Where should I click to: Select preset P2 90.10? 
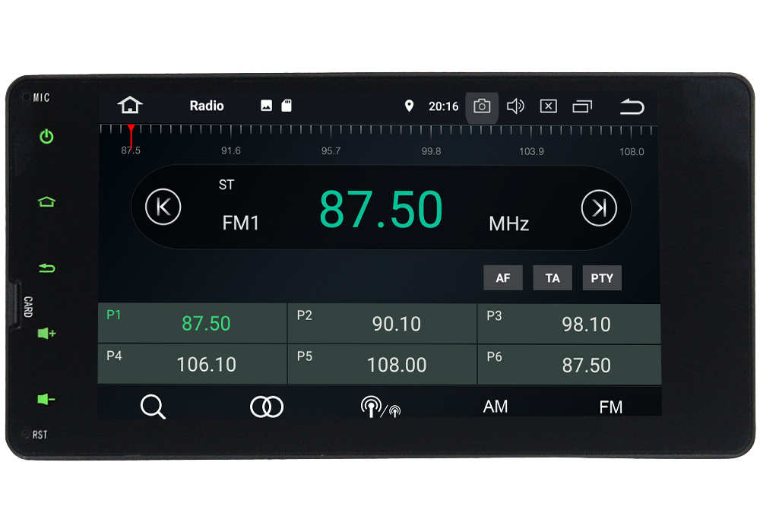click(382, 324)
